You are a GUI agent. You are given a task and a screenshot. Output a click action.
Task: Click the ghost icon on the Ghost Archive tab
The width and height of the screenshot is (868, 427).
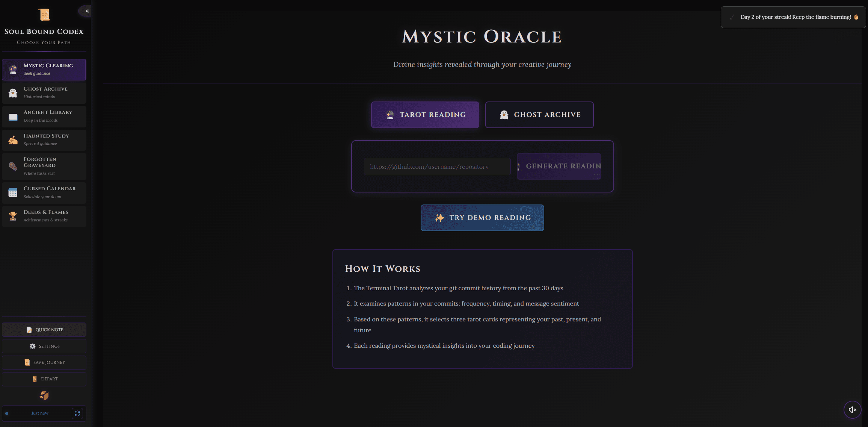pos(504,115)
